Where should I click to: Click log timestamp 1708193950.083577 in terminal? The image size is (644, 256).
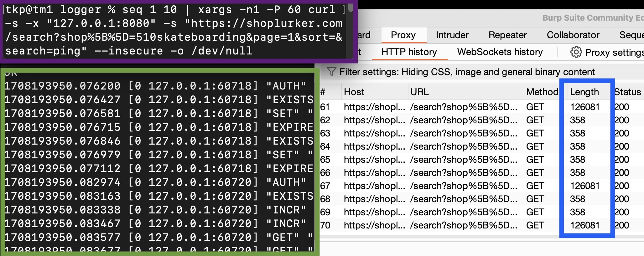[x=63, y=237]
